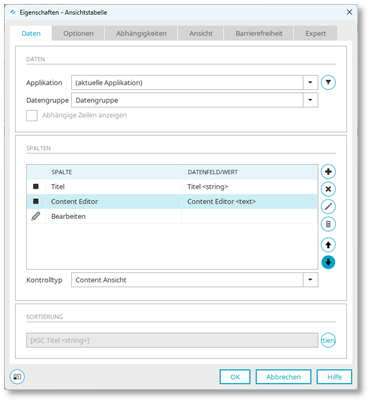Enable Abhängige Zeilen anzeigen checkbox
The height and width of the screenshot is (402, 370).
click(x=32, y=115)
